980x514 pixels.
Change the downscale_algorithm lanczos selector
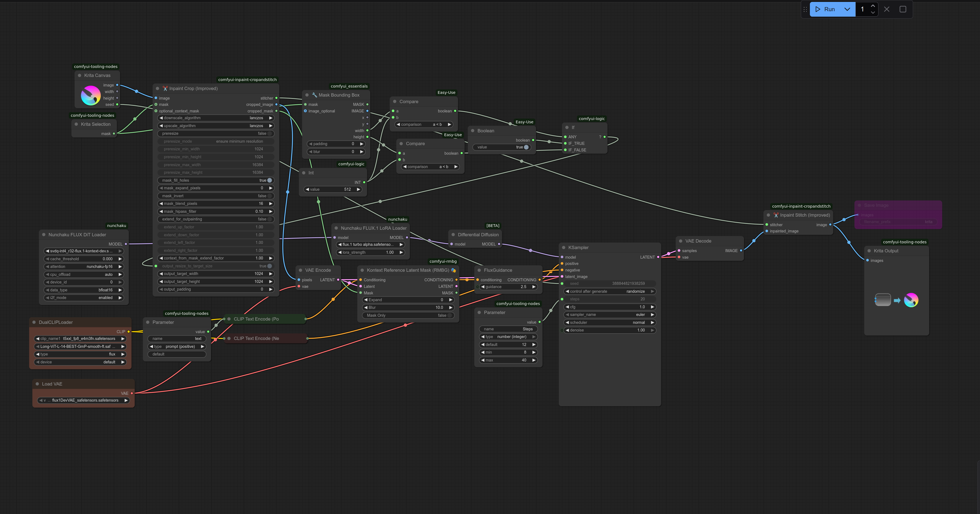click(x=215, y=118)
